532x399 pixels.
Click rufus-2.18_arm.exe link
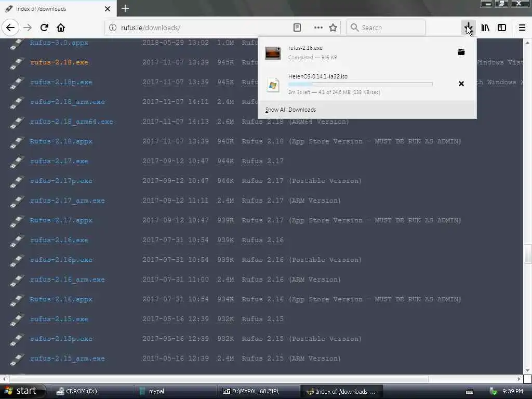coord(67,102)
